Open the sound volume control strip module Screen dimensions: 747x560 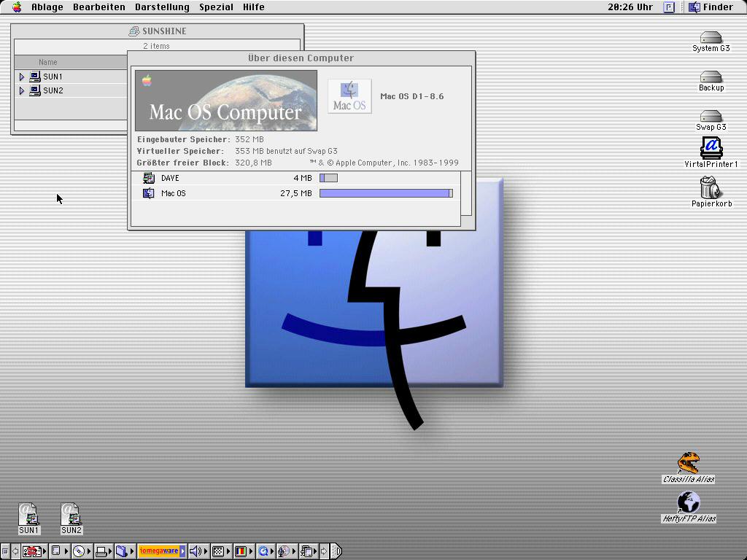pyautogui.click(x=195, y=551)
